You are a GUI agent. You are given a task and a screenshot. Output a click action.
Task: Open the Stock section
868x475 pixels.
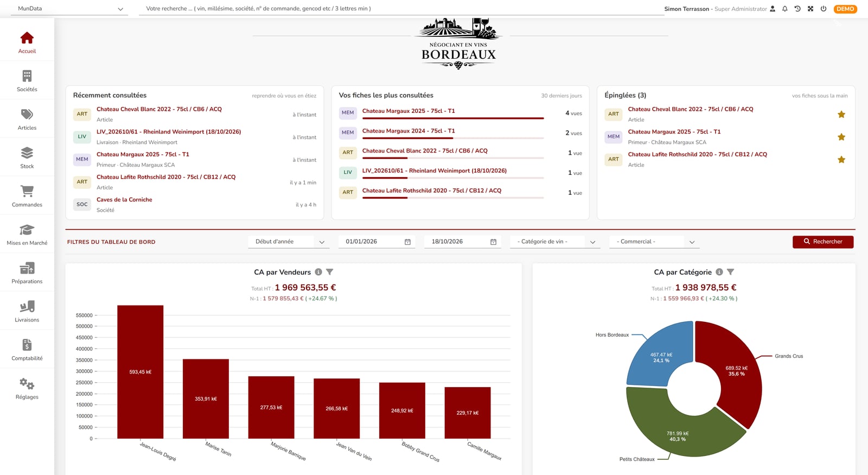[27, 158]
